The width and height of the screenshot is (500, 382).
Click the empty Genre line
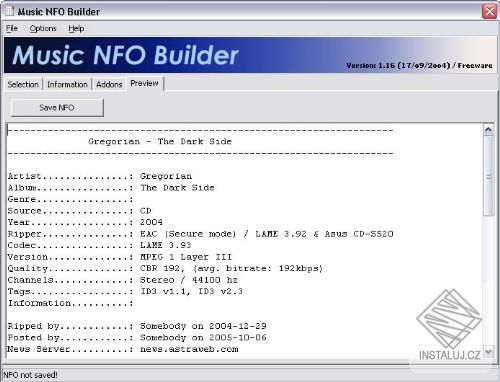71,199
